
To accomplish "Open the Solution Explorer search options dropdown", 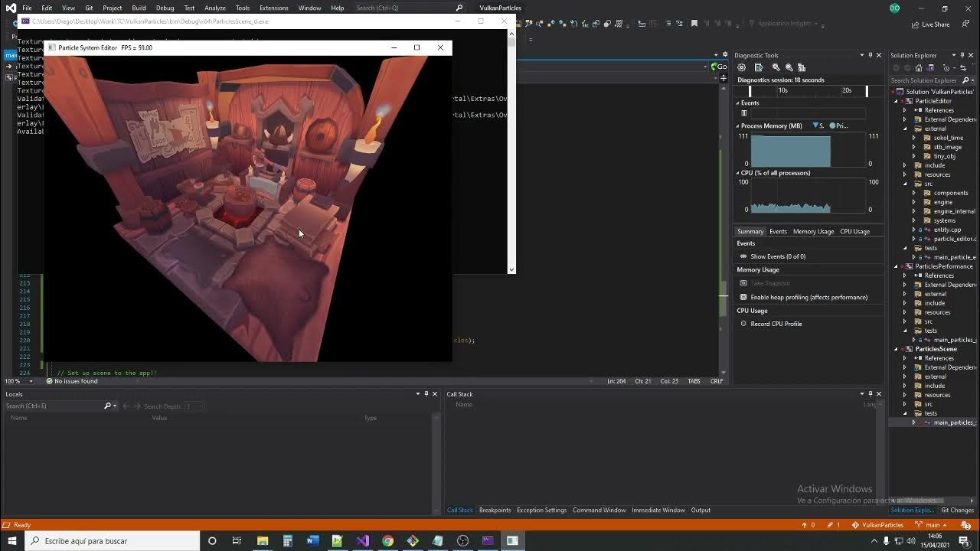I will coord(973,80).
